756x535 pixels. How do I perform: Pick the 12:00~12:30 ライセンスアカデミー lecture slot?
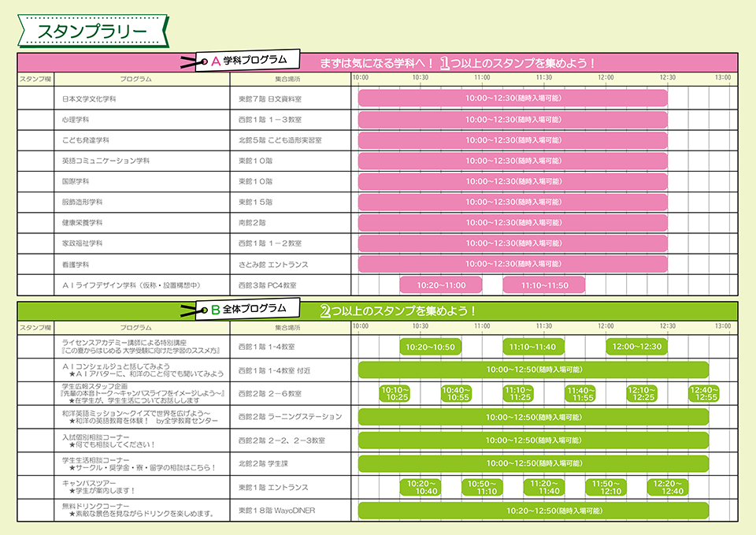[637, 347]
